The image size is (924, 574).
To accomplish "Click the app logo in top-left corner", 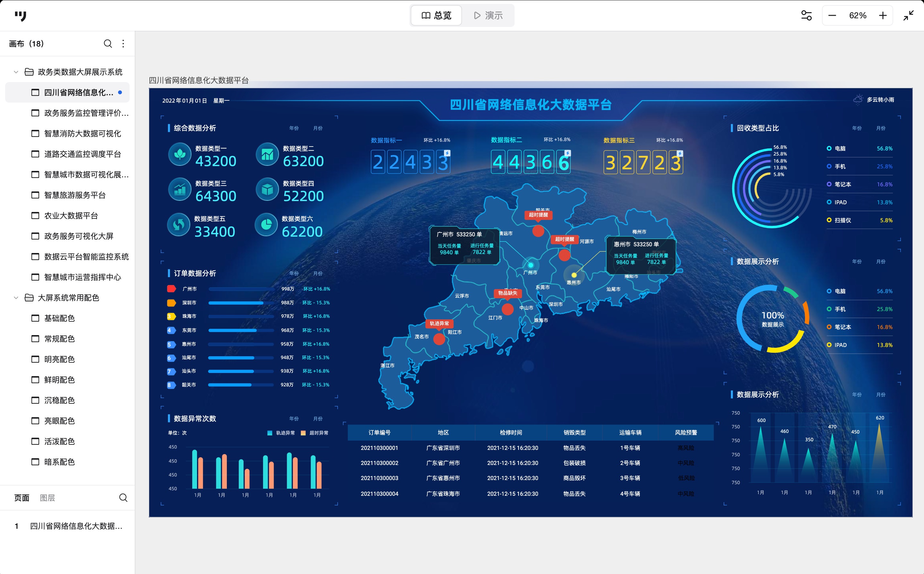I will pyautogui.click(x=21, y=16).
